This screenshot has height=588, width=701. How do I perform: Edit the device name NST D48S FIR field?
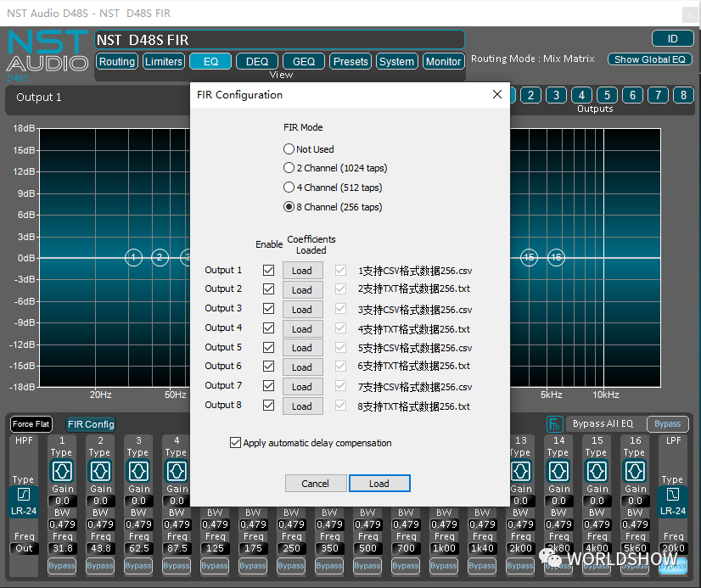tap(279, 40)
